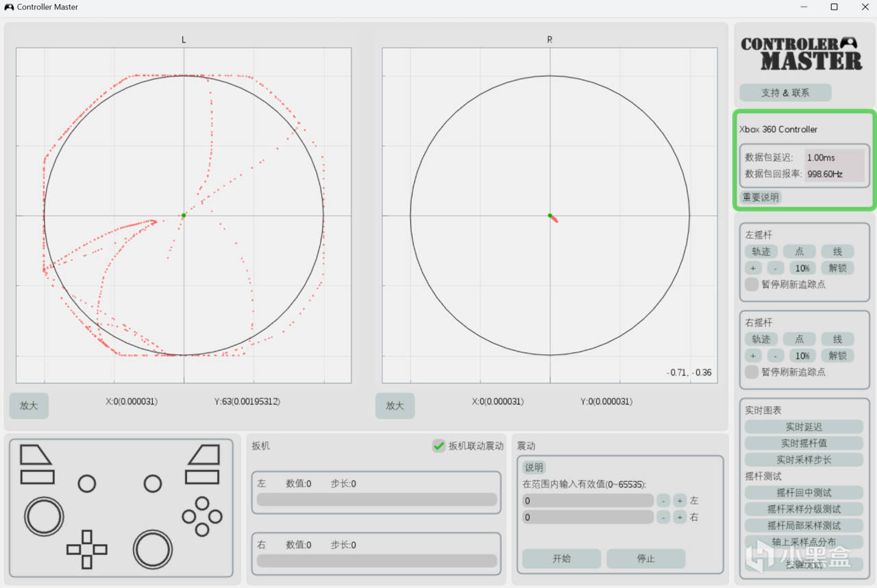
Task: Click the top face button circle
Action: click(x=202, y=503)
